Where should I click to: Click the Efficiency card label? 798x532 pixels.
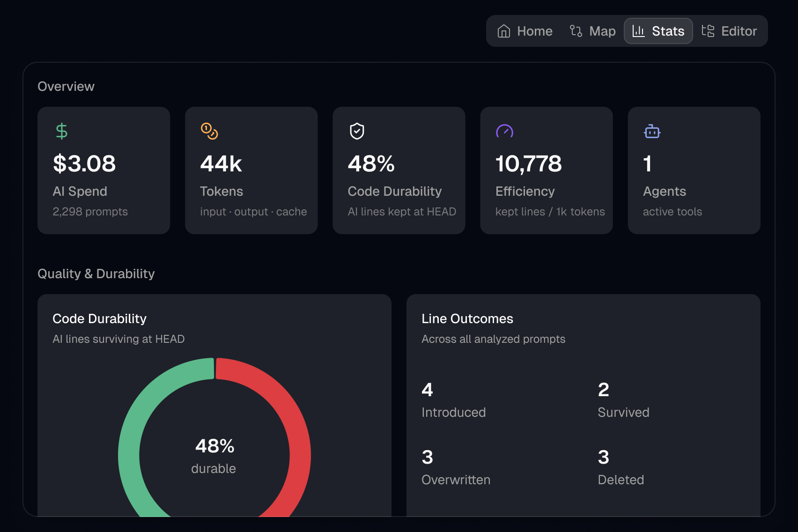click(x=525, y=191)
